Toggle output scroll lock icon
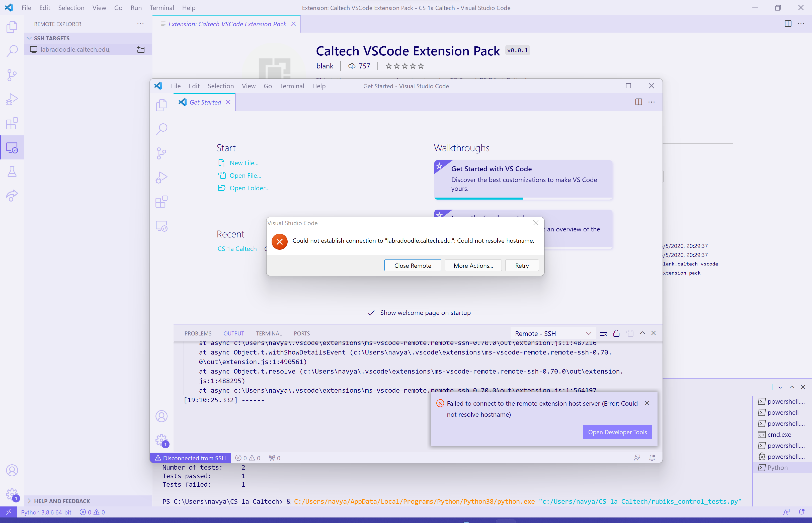 pos(616,333)
